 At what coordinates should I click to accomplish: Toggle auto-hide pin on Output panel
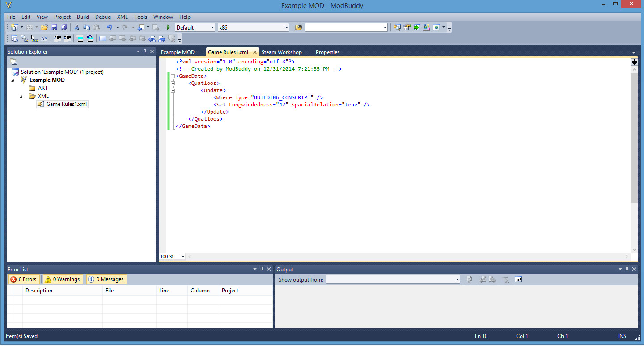click(627, 269)
